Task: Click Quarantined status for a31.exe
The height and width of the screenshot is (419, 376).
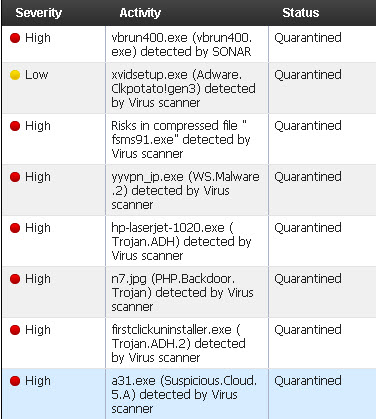Action: coord(308,381)
